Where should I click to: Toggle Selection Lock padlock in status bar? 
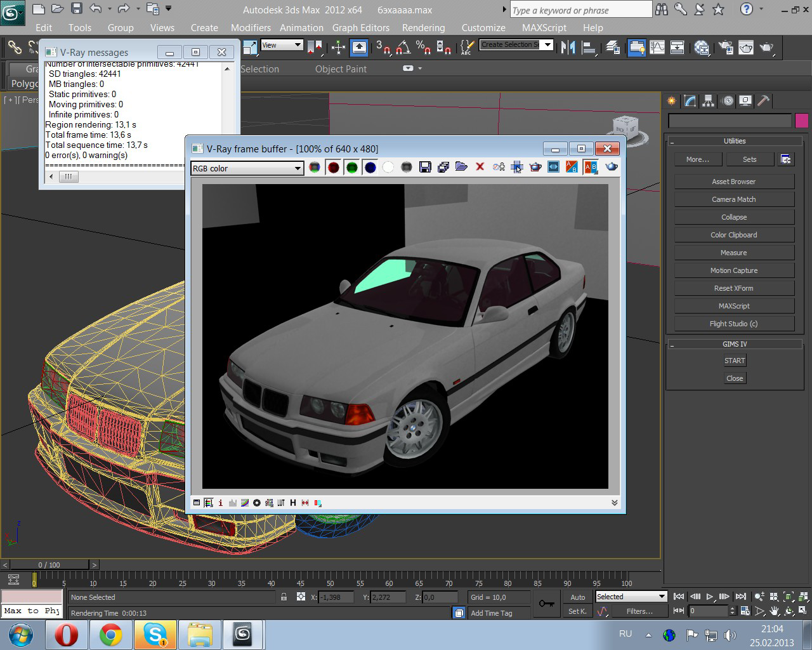(x=284, y=597)
